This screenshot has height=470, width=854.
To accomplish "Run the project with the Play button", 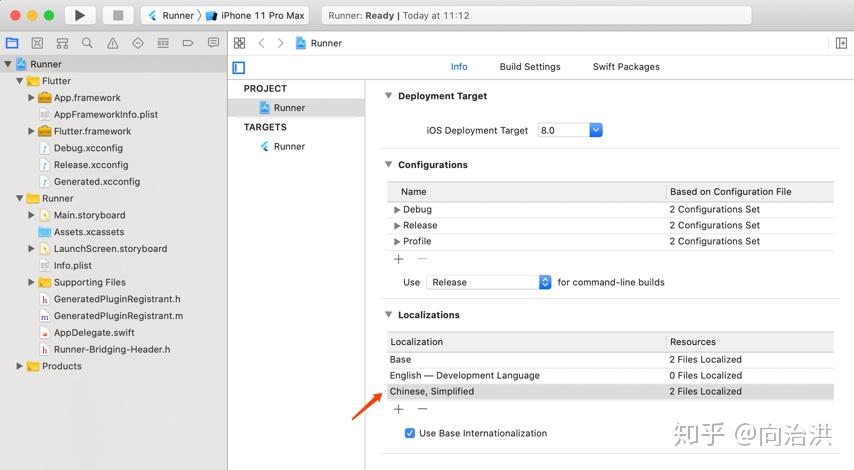I will tap(80, 15).
